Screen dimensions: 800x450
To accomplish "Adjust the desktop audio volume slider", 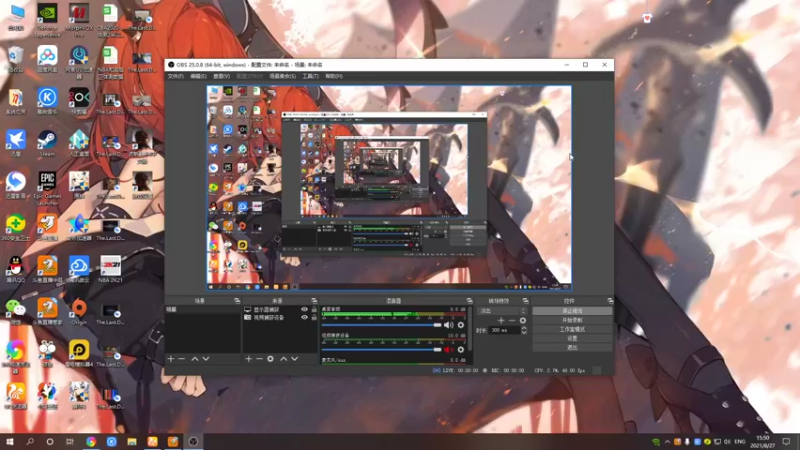I will click(x=381, y=325).
